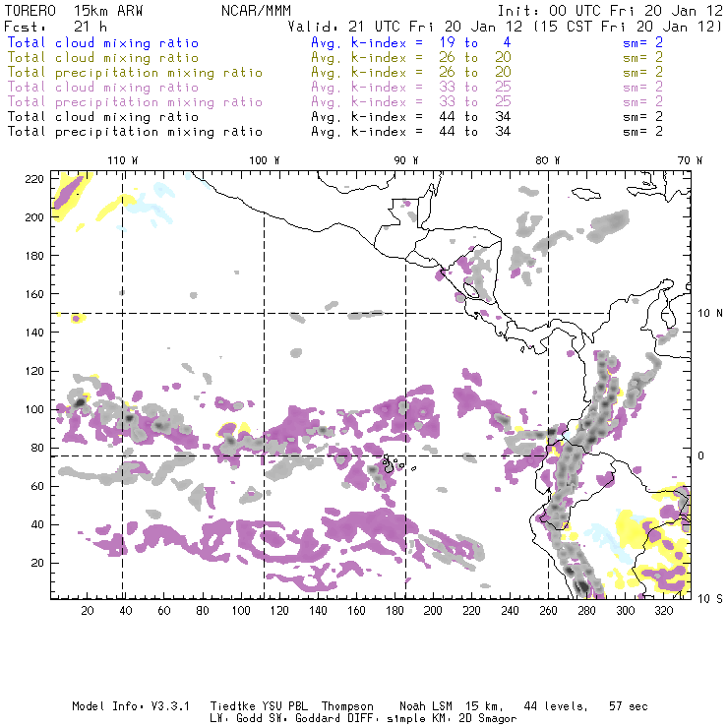Image resolution: width=728 pixels, height=728 pixels.
Task: Select the "80 W" longitude label
Action: coord(548,160)
